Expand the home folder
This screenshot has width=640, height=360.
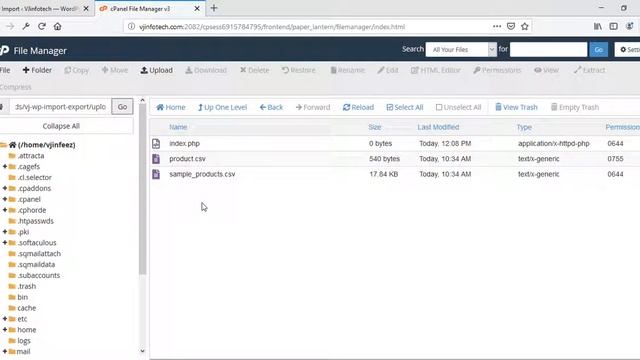click(x=5, y=330)
